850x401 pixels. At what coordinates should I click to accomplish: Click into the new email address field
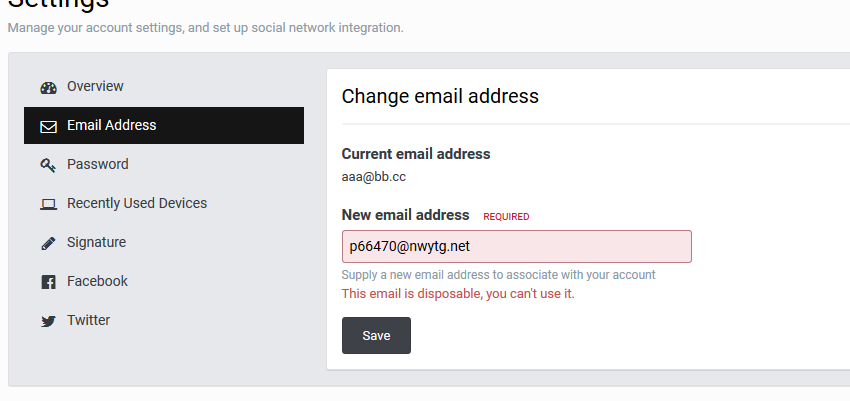coord(517,247)
